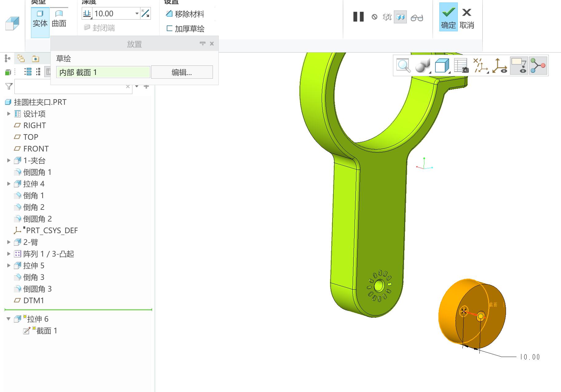Click the plus icon beside search
The height and width of the screenshot is (392, 561).
pyautogui.click(x=146, y=86)
